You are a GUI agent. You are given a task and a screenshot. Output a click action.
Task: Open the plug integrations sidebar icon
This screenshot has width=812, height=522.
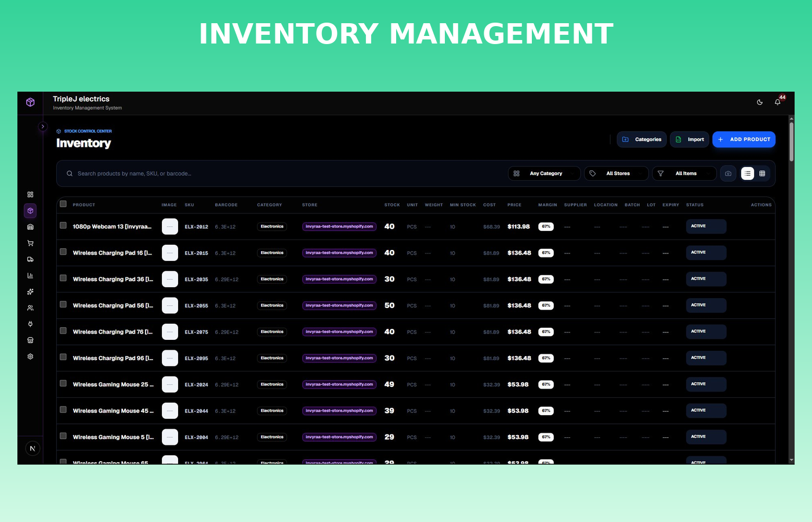coord(30,324)
